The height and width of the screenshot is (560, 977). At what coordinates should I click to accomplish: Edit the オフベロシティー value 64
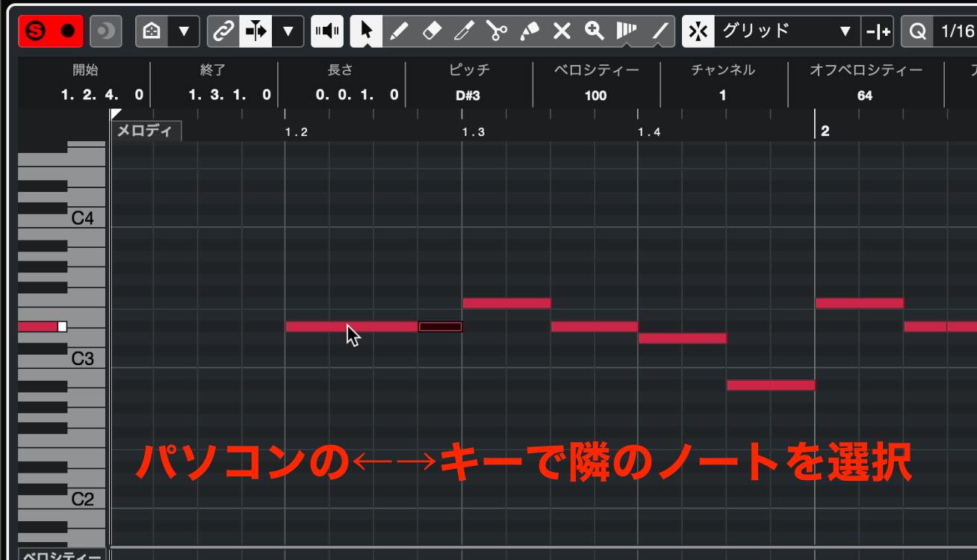(x=865, y=96)
